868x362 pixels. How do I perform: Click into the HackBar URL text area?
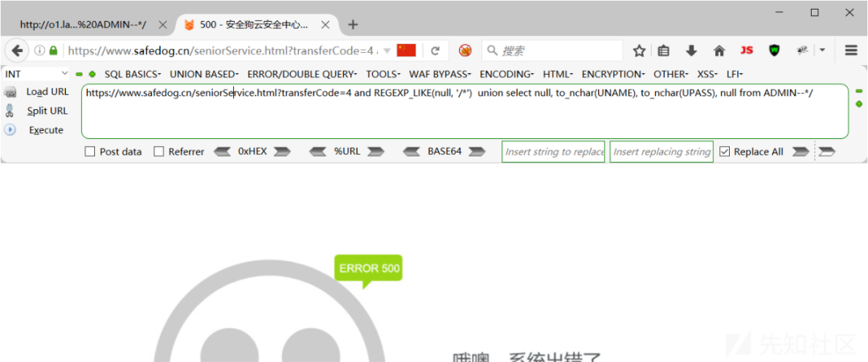[465, 111]
